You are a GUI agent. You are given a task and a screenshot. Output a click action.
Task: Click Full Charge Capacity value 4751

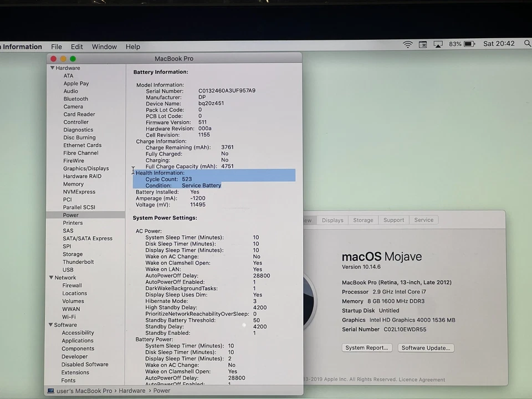227,166
